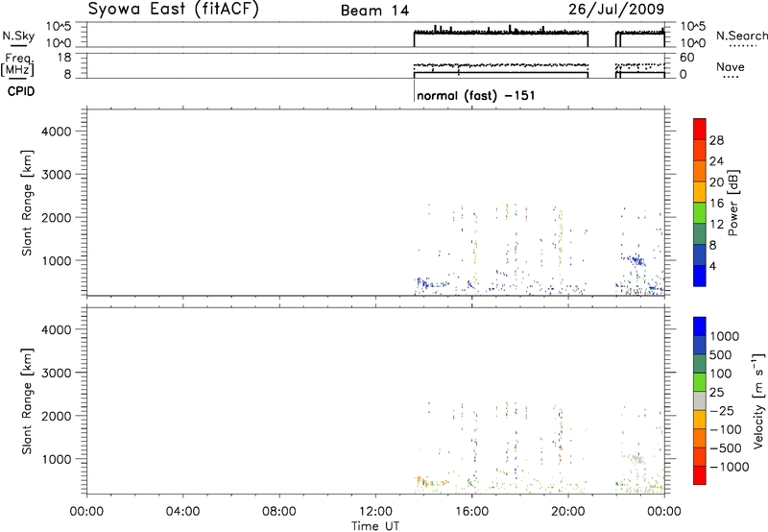This screenshot has height=532, width=768.
Task: Click the '28' power colorbar tick label
Action: click(716, 140)
